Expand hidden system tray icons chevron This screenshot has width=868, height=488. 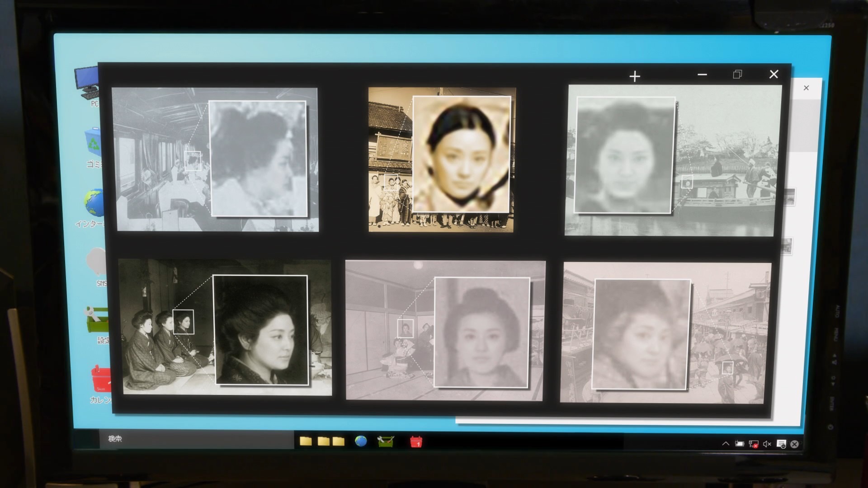[726, 444]
